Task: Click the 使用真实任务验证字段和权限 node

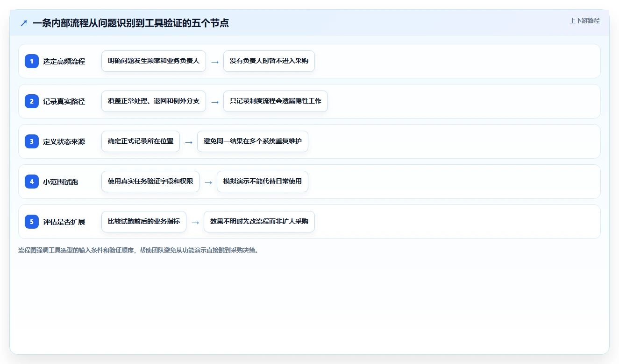Action: [x=150, y=182]
